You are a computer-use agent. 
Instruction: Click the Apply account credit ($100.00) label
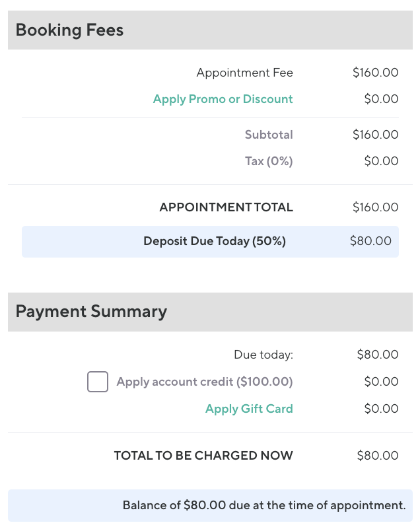[x=205, y=382]
